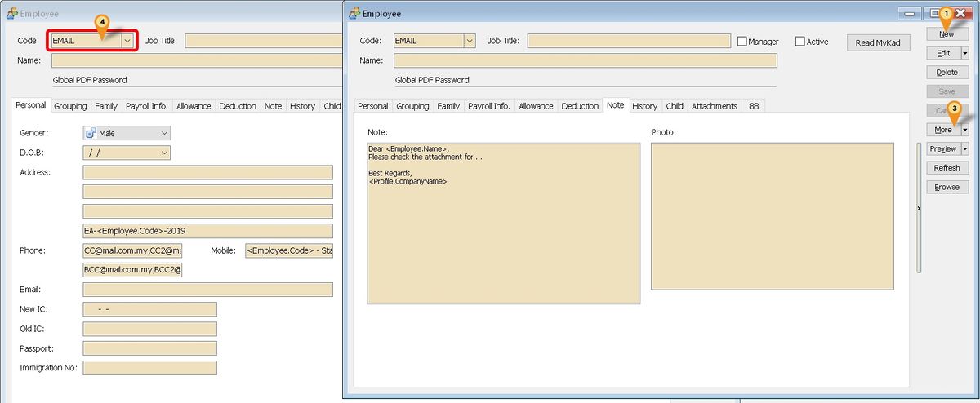
Task: Expand the Edit button dropdown arrow
Action: [x=964, y=53]
